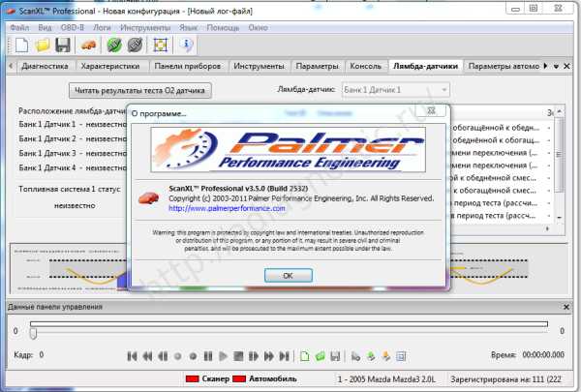Open the Вид menu
The height and width of the screenshot is (392, 581).
[x=45, y=27]
